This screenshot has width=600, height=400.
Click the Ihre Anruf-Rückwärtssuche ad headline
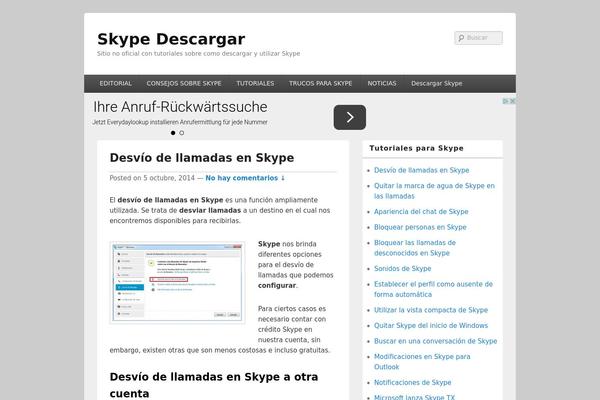pos(180,107)
